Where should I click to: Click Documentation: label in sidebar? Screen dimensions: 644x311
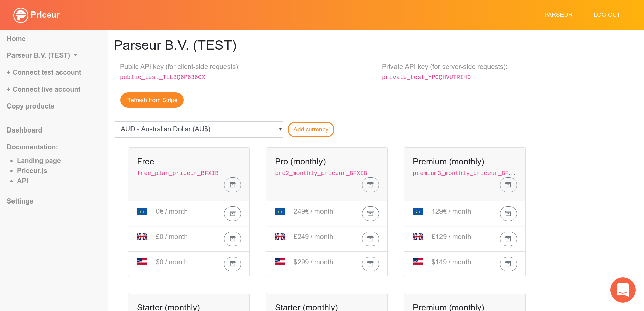click(x=32, y=147)
